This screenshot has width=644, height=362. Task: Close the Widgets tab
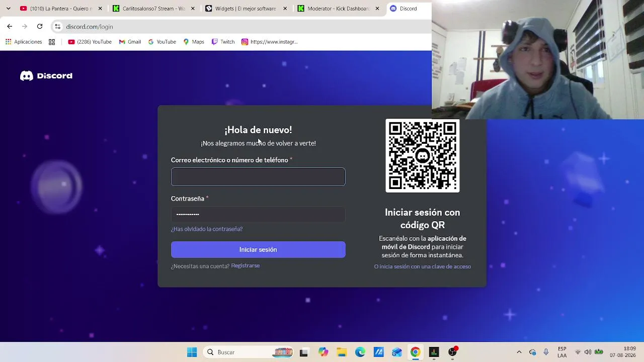click(285, 9)
